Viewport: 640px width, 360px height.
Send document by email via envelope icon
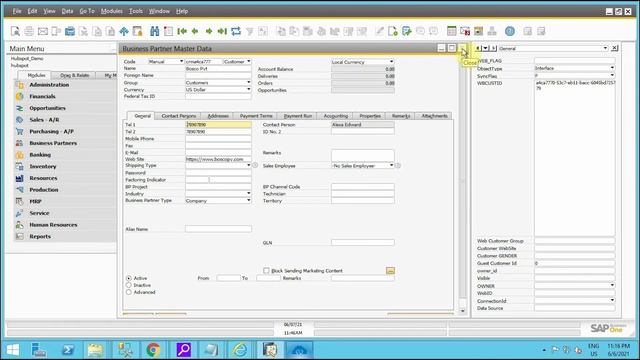(x=42, y=31)
